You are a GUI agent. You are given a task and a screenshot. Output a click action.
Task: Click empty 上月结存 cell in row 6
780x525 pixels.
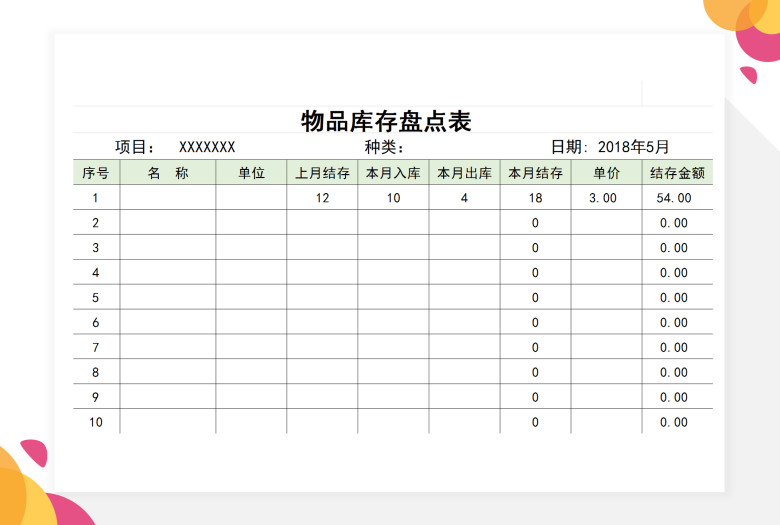[x=322, y=322]
